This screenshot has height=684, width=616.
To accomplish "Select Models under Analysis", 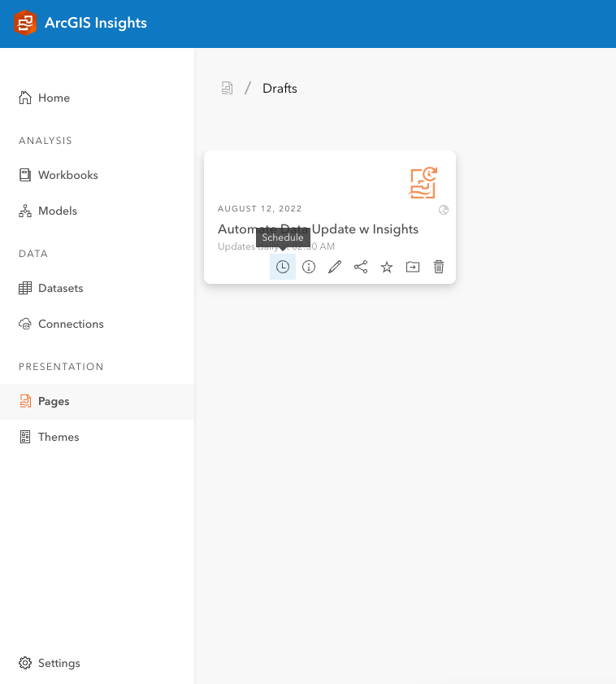I will 57,211.
